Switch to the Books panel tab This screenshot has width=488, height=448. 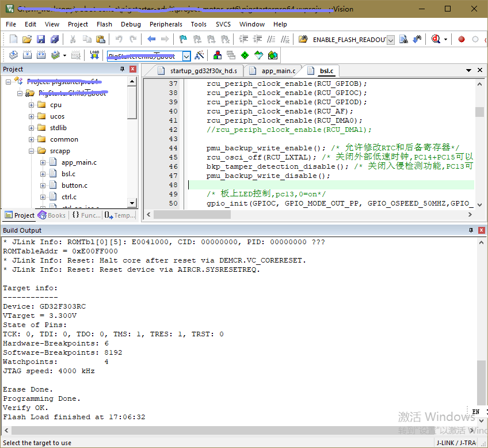coord(52,215)
